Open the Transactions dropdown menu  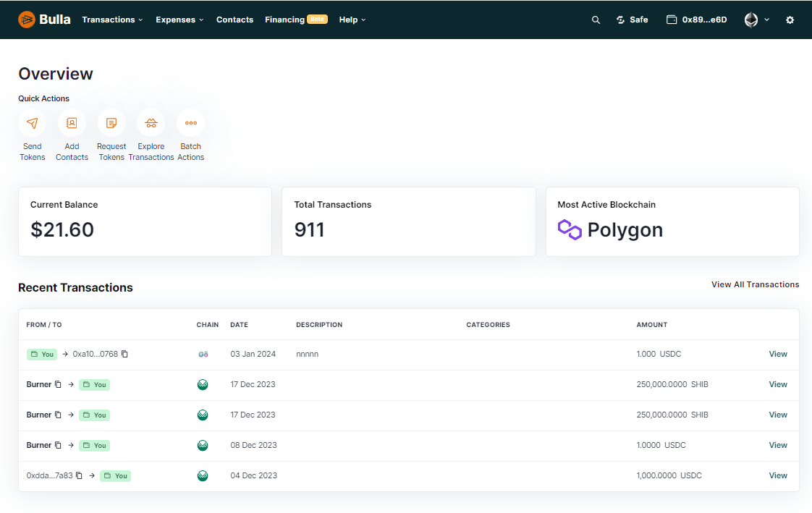tap(112, 20)
